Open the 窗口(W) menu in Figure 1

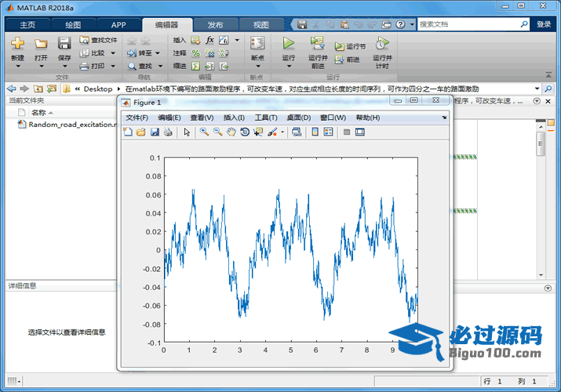tap(333, 118)
